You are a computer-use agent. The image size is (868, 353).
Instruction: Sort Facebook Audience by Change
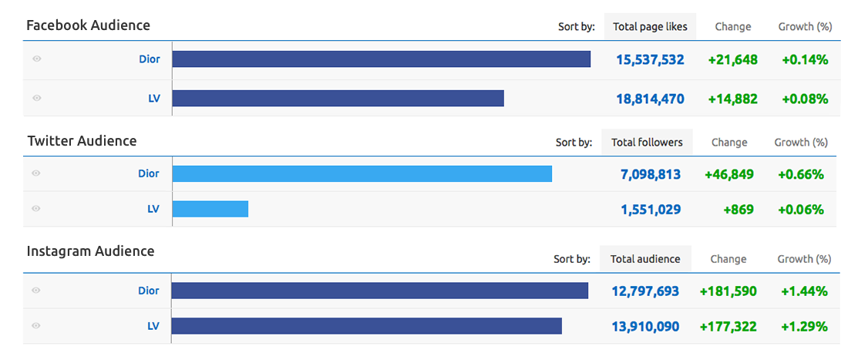[x=732, y=27]
